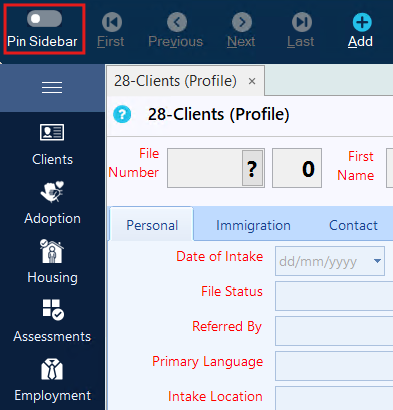Viewport: 393px width, 410px height.
Task: Open help for Clients Profile
Action: click(122, 114)
